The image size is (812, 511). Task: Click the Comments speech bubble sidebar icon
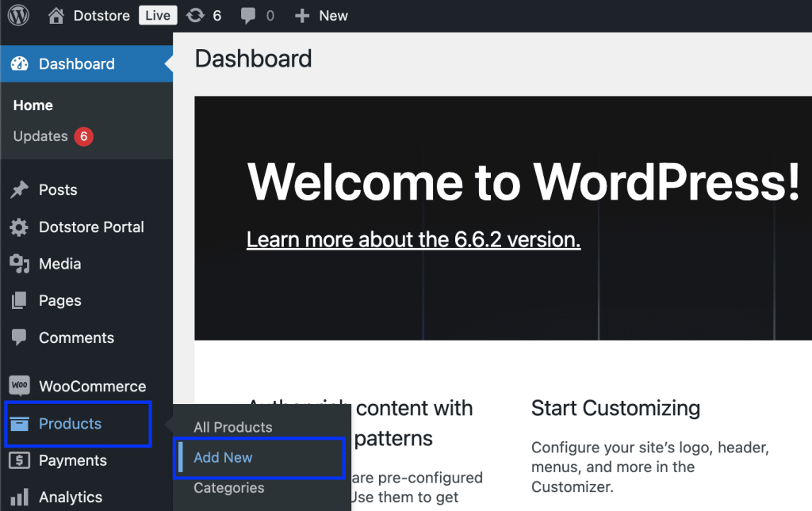tap(19, 337)
